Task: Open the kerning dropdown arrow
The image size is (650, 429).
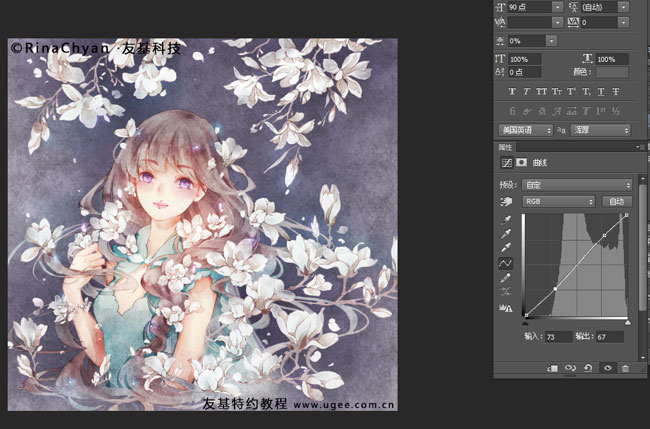Action: click(558, 22)
